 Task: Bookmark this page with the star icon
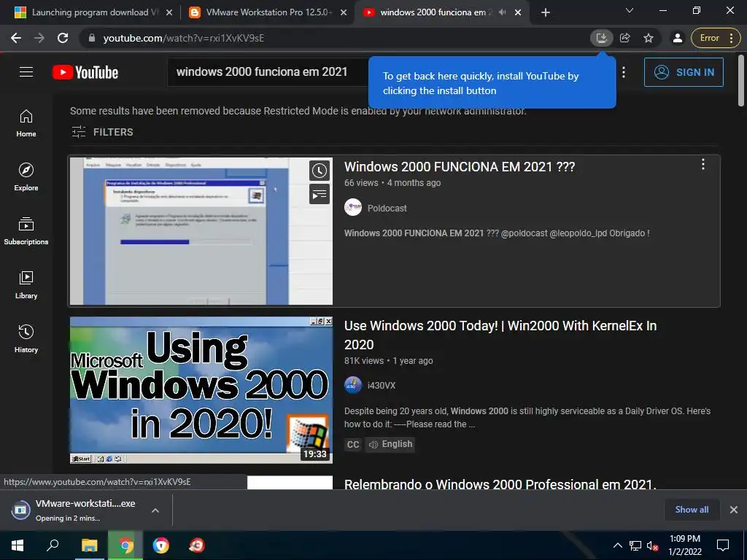[649, 38]
